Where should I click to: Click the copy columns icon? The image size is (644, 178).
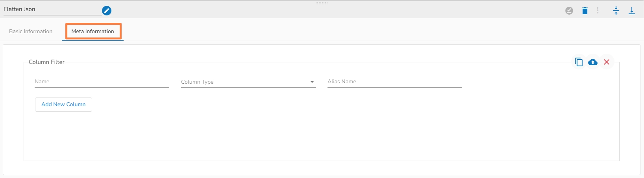(x=579, y=62)
